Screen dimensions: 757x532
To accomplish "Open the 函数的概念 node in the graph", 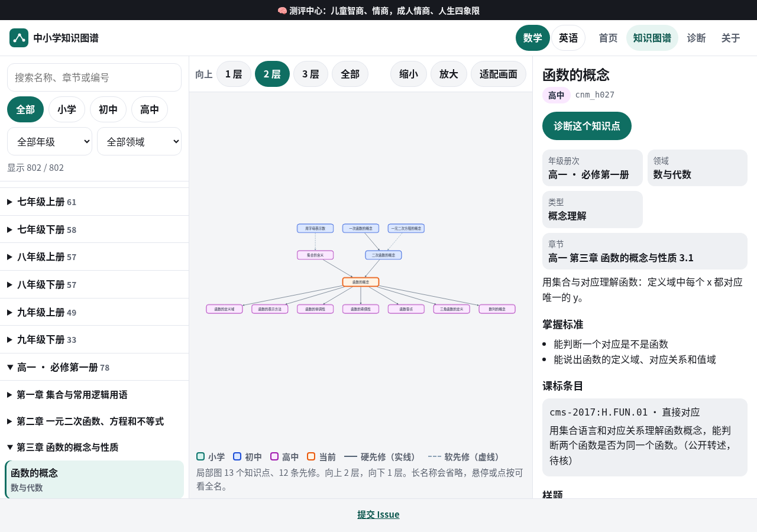I will pos(361,282).
